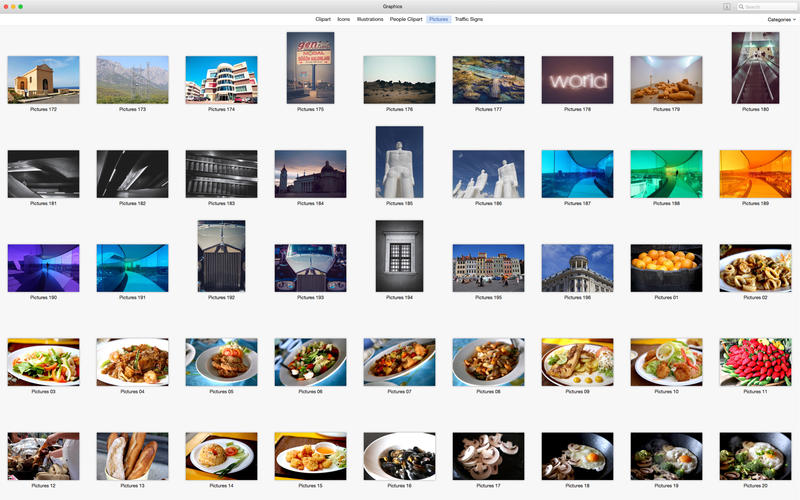800x500 pixels.
Task: Select the baguettes photo Pictures 13
Action: (x=132, y=456)
